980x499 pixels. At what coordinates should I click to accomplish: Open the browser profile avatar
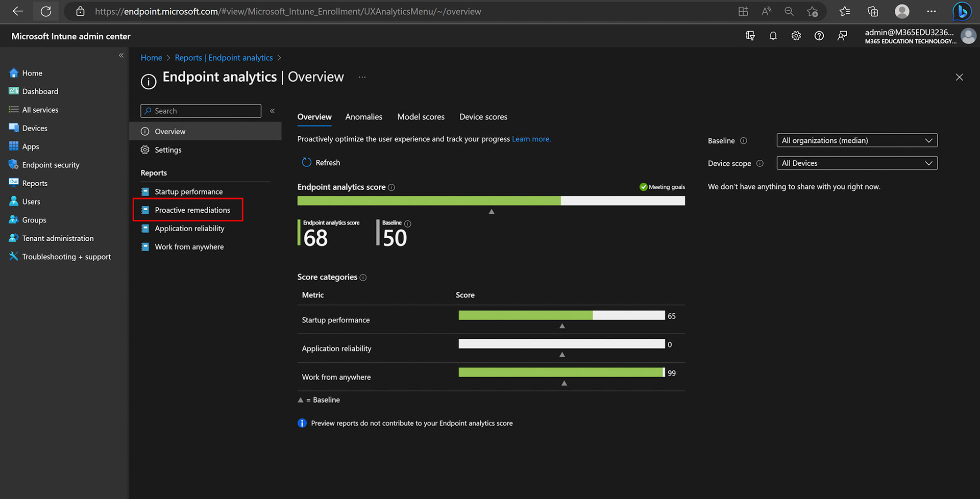pyautogui.click(x=902, y=11)
